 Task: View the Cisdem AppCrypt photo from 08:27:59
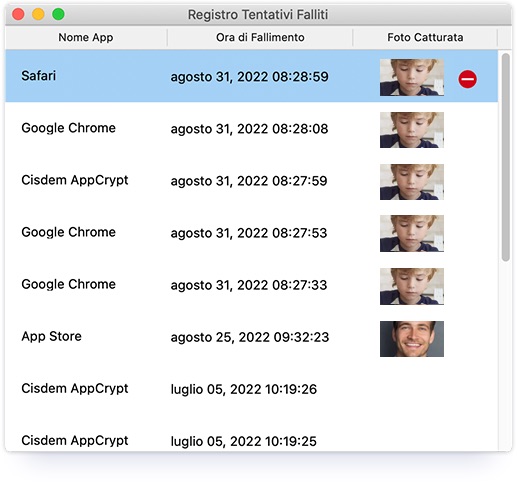click(x=412, y=182)
